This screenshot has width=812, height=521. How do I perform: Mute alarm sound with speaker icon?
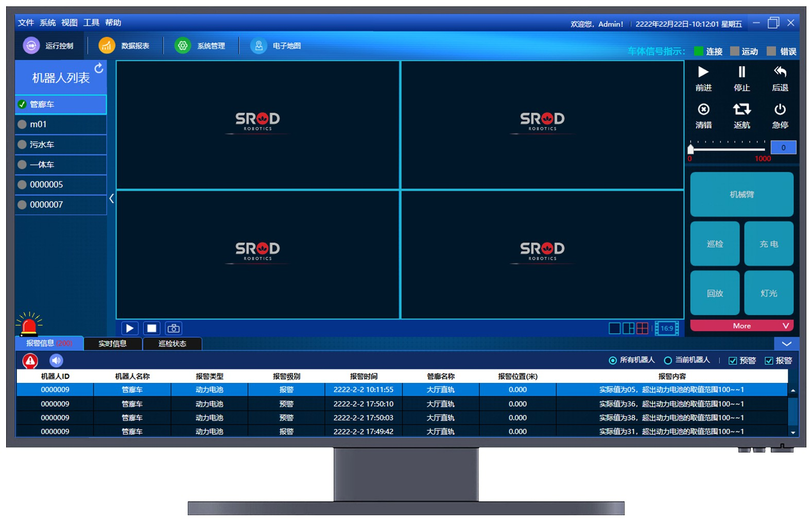[x=56, y=360]
